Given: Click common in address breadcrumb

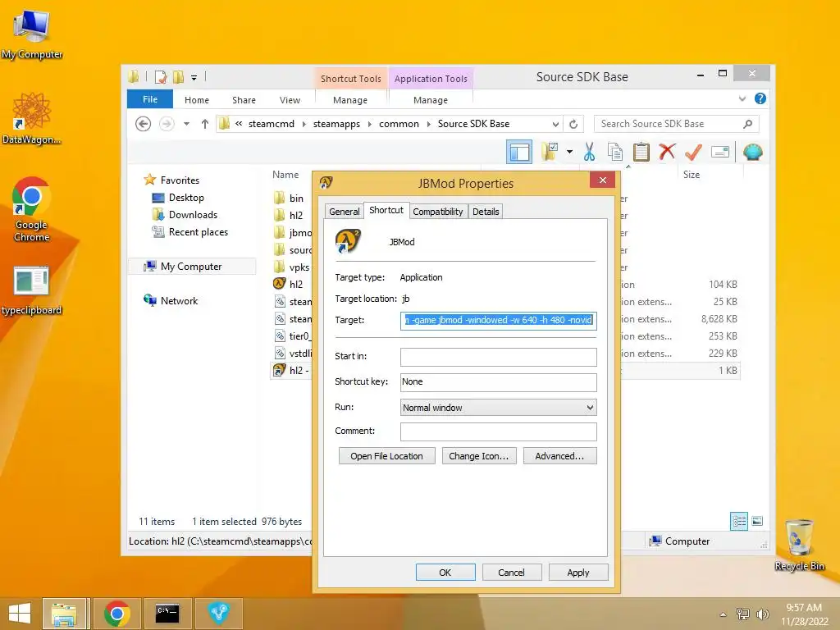Looking at the screenshot, I should [399, 124].
